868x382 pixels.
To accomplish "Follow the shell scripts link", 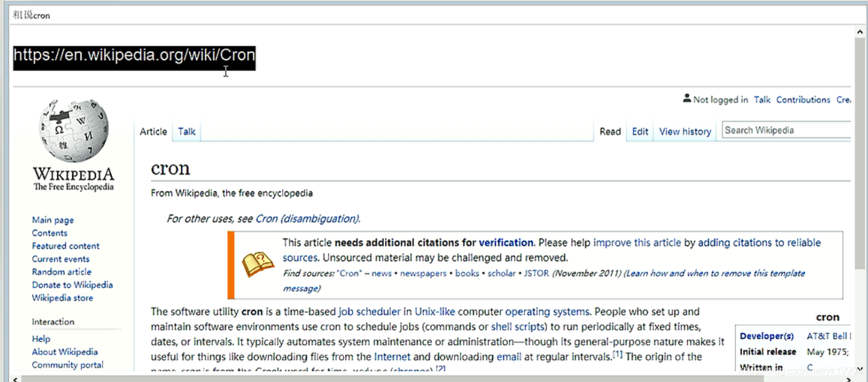I will click(518, 327).
